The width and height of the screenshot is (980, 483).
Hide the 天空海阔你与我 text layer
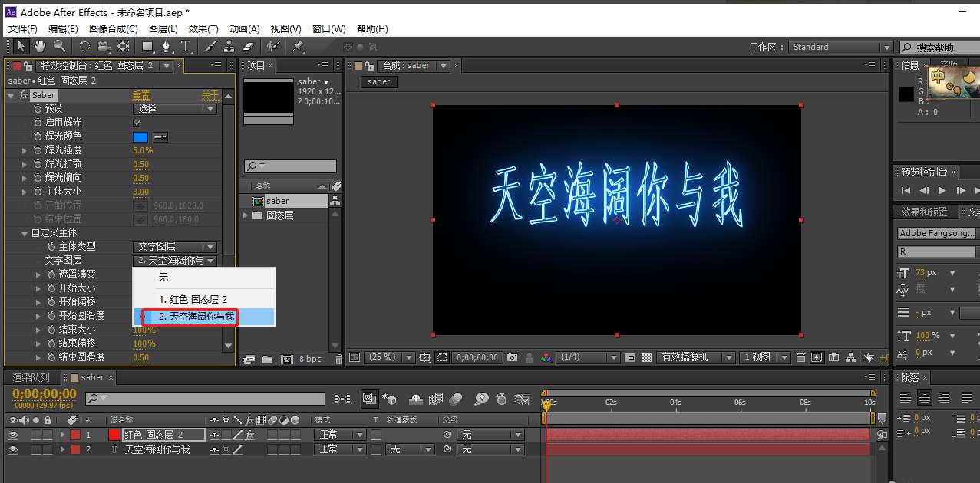tap(13, 449)
